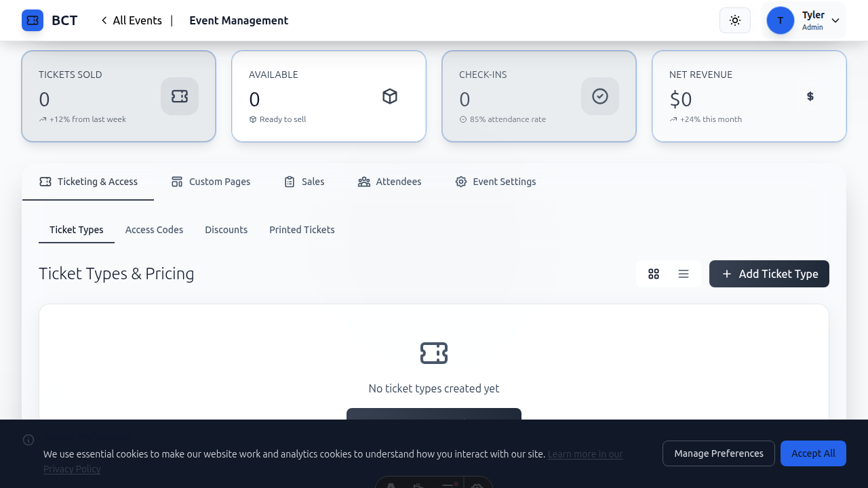Image resolution: width=868 pixels, height=488 pixels.
Task: Switch to list view layout
Action: click(x=684, y=274)
